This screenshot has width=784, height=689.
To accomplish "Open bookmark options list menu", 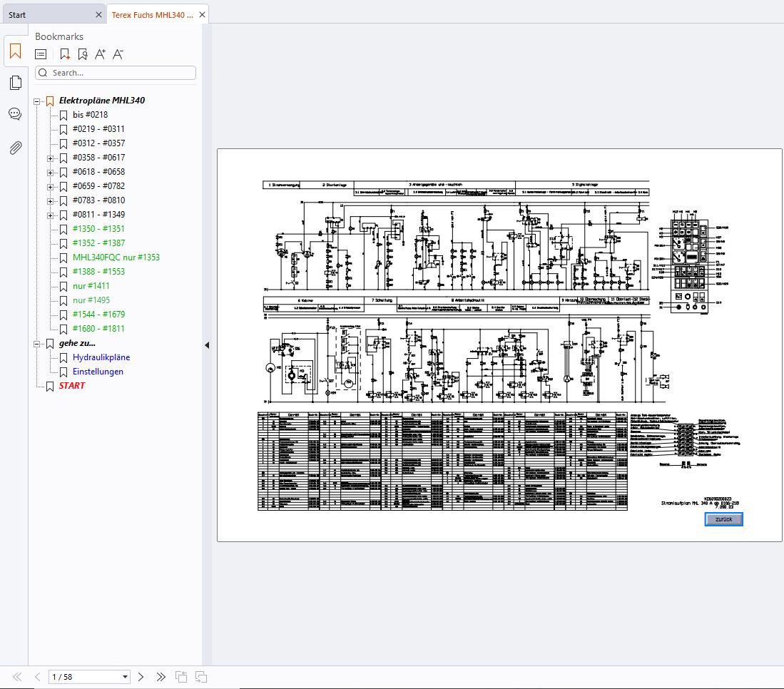I will pyautogui.click(x=41, y=54).
